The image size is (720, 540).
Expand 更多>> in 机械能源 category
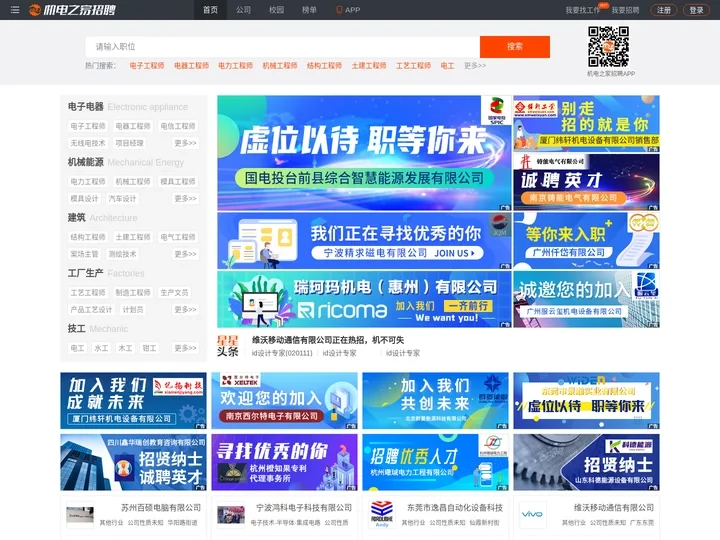(186, 198)
